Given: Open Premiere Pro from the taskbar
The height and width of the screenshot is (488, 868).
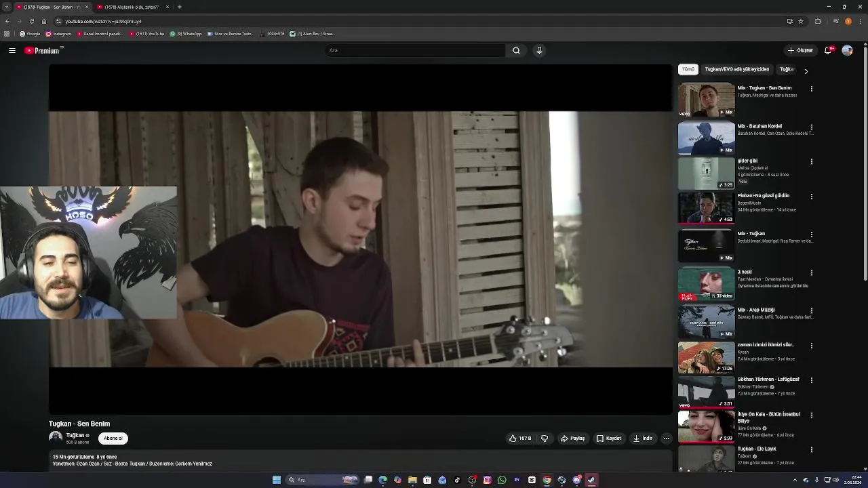Looking at the screenshot, I should click(517, 480).
